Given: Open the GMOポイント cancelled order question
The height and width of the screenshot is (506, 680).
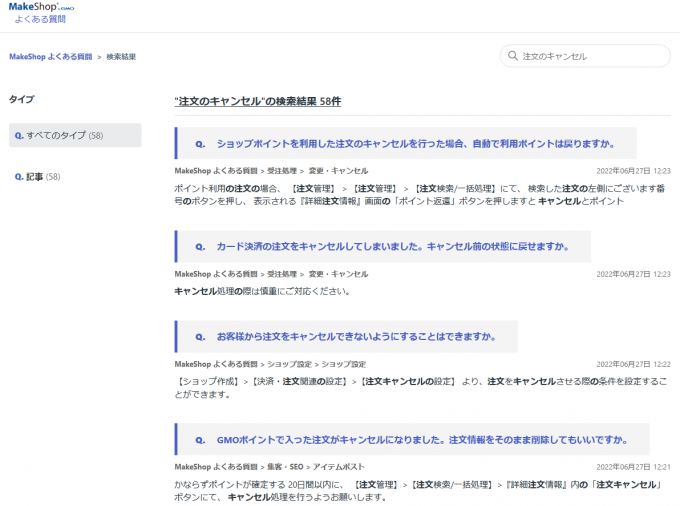Looking at the screenshot, I should [421, 440].
